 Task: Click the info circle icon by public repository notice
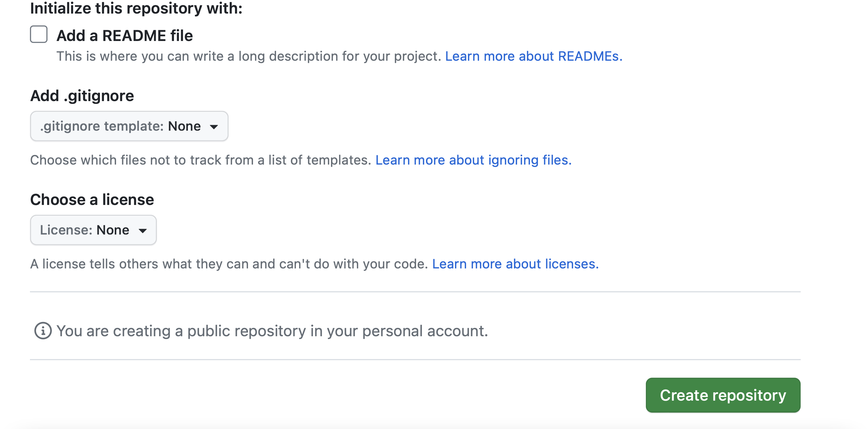43,331
